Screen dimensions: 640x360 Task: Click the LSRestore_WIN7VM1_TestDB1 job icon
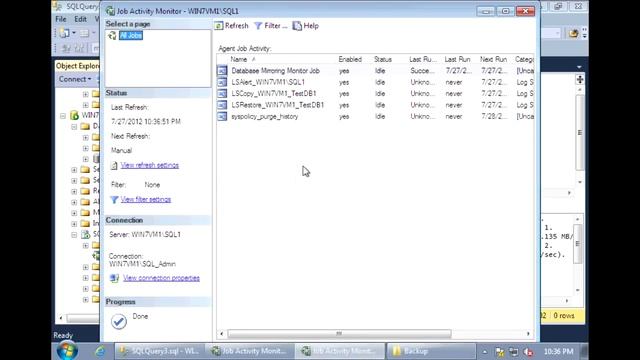[222, 105]
